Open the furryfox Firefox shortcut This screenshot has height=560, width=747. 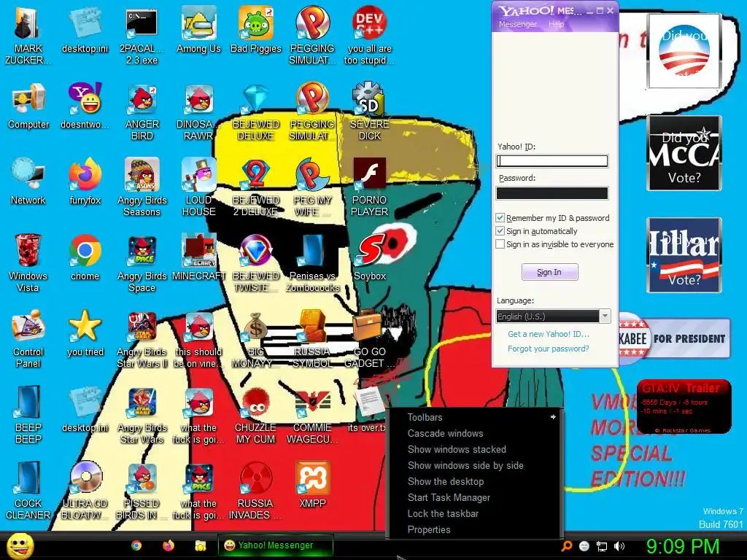85,182
